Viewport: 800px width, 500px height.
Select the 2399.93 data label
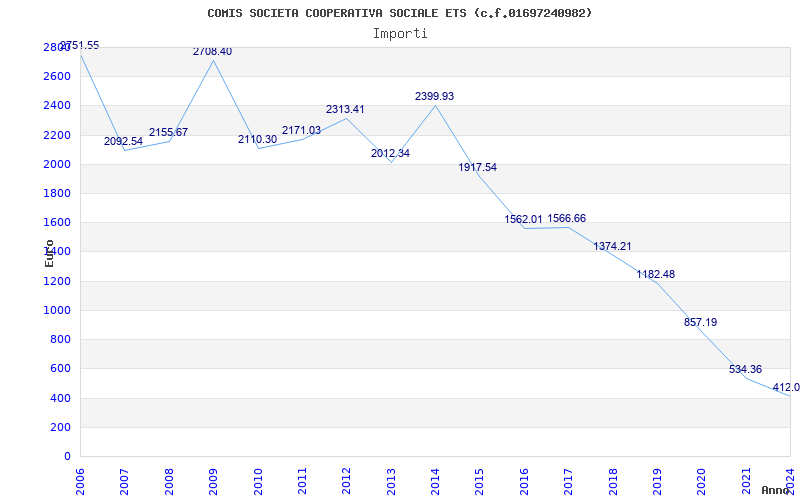[434, 96]
